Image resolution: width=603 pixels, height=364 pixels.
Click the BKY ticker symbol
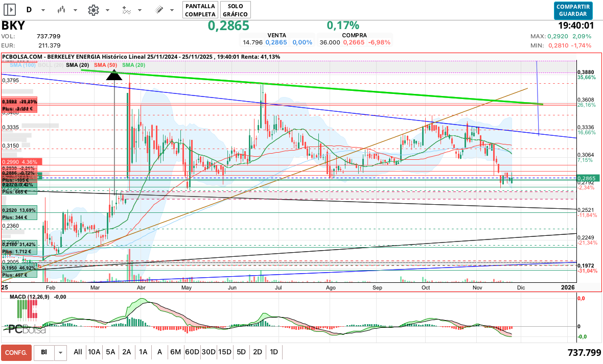(x=13, y=26)
